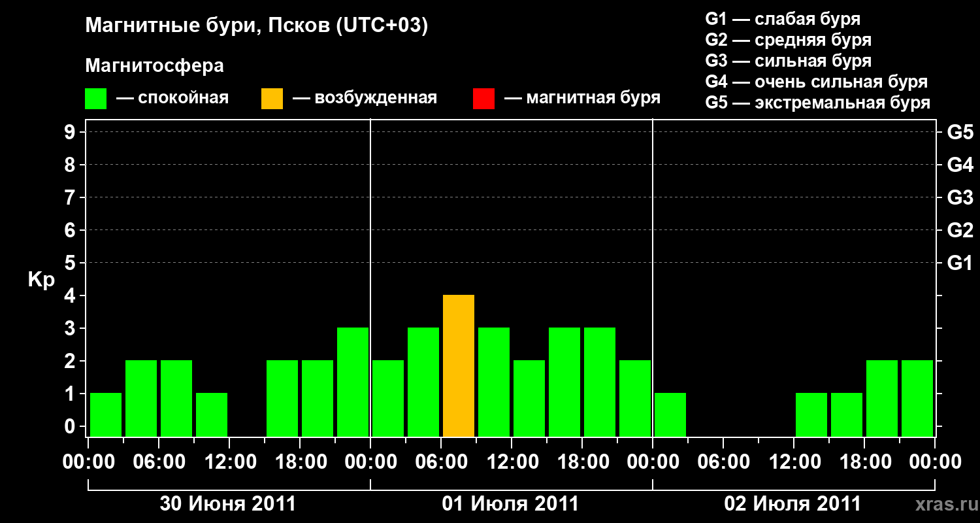Click the 'G1 — слабая буря' legend line

coord(783,18)
